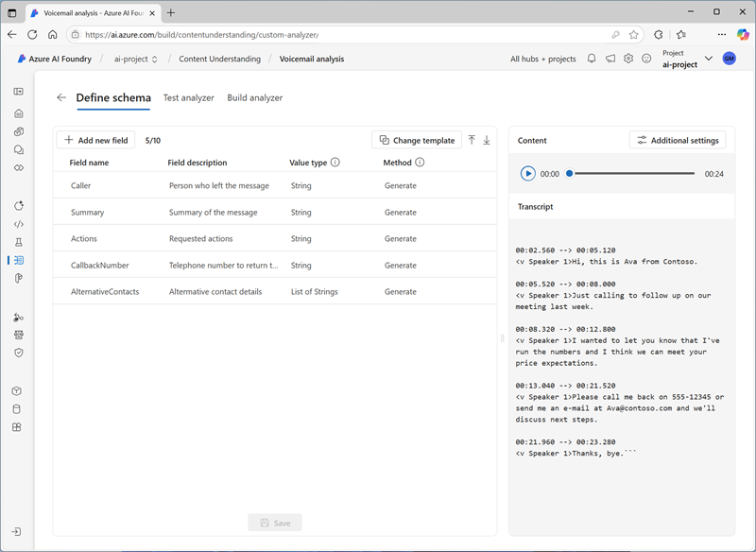This screenshot has width=756, height=552.
Task: Open browser tab actions menu icon
Action: coord(12,13)
